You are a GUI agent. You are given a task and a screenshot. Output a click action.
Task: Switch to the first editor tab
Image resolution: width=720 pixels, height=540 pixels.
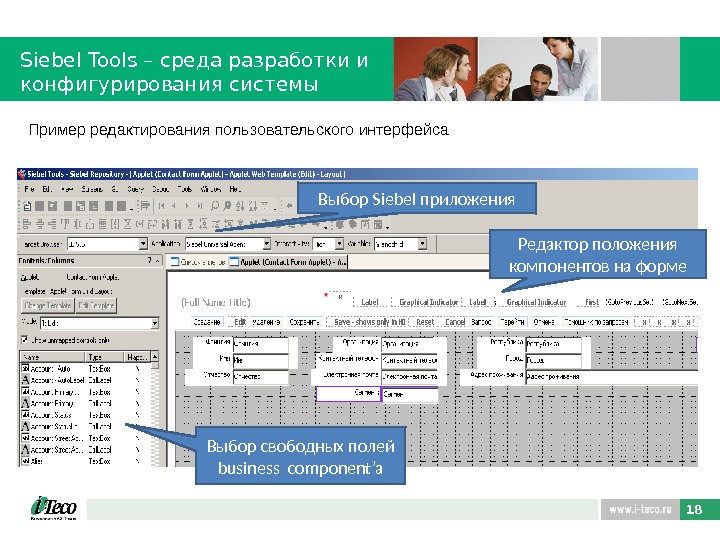[198, 262]
